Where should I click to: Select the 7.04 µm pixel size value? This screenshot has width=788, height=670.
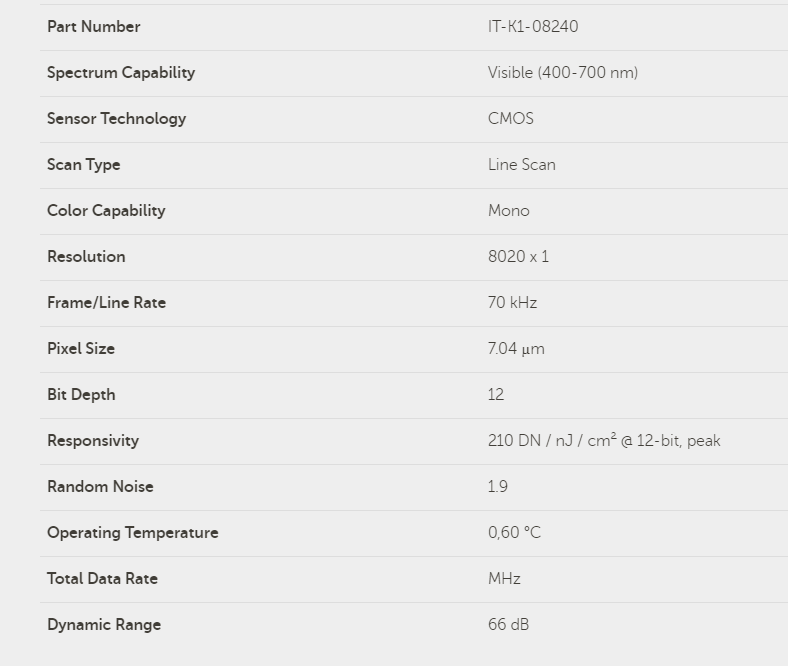(516, 349)
